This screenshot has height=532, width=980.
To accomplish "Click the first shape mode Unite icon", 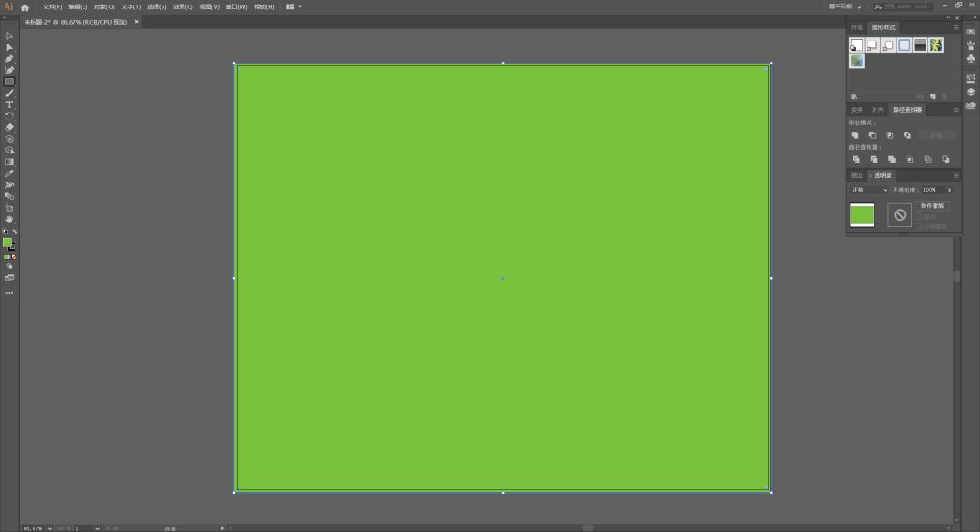I will pos(855,135).
